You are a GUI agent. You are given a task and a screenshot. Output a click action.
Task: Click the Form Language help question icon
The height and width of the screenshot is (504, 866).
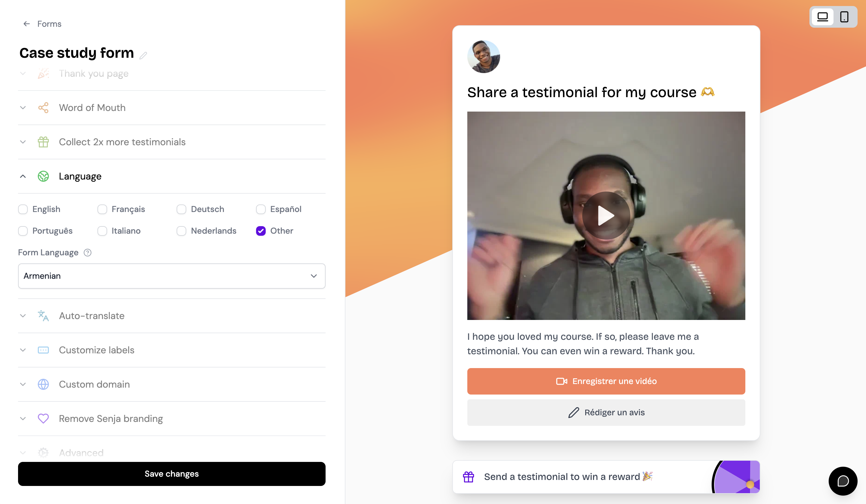pos(88,252)
